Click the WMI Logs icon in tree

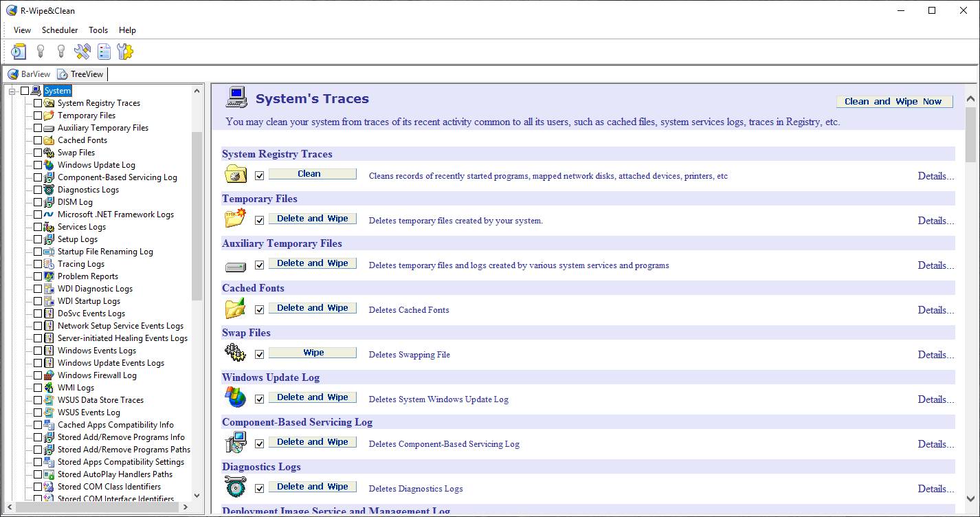pyautogui.click(x=49, y=388)
